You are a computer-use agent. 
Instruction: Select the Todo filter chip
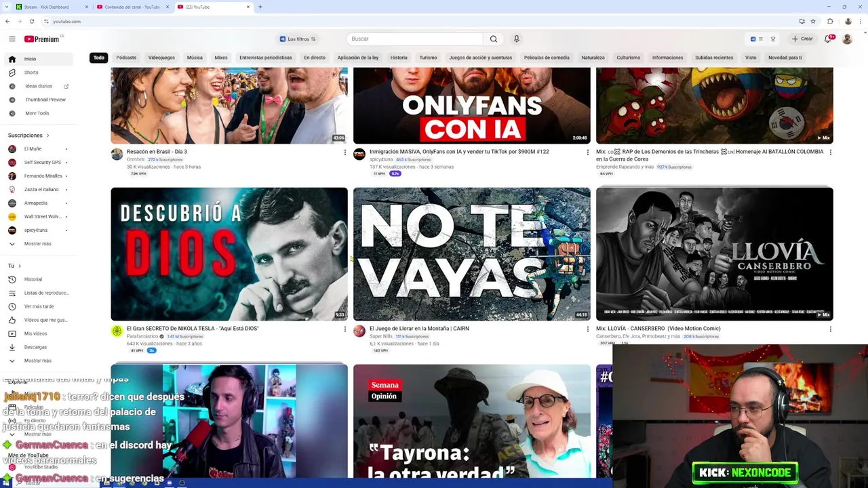coord(99,58)
